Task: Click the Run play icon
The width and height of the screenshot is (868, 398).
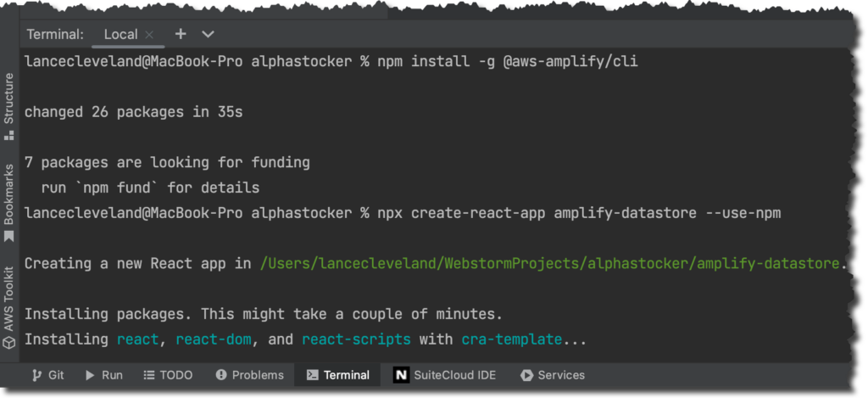Action: point(90,375)
